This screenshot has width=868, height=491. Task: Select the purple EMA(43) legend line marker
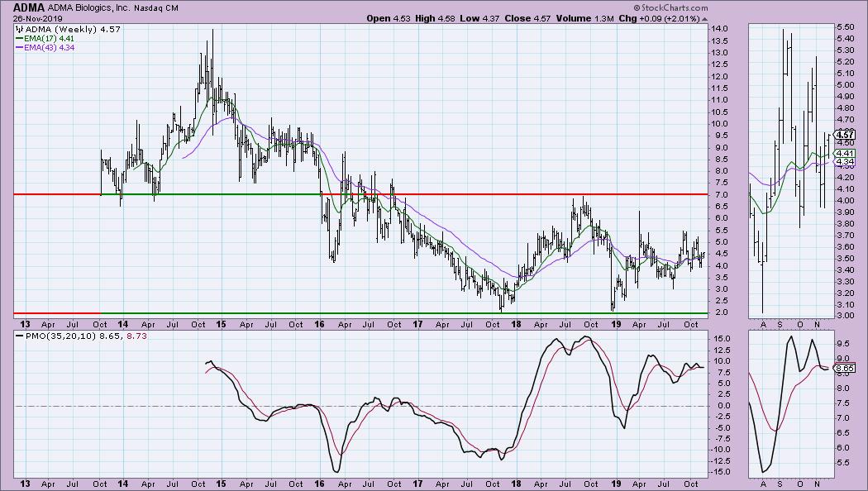point(19,48)
